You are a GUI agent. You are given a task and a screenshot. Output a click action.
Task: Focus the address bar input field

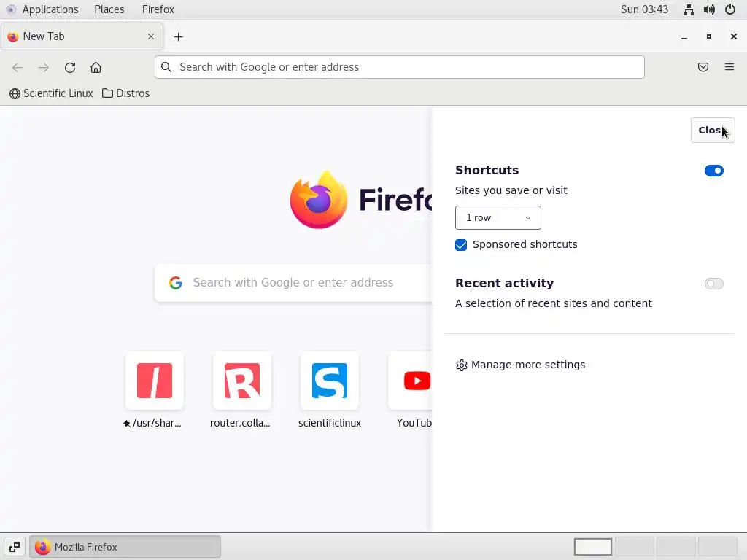click(x=399, y=67)
